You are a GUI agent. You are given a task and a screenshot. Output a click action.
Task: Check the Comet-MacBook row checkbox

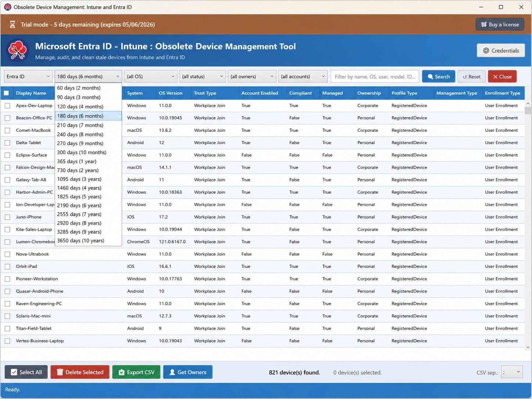7,130
